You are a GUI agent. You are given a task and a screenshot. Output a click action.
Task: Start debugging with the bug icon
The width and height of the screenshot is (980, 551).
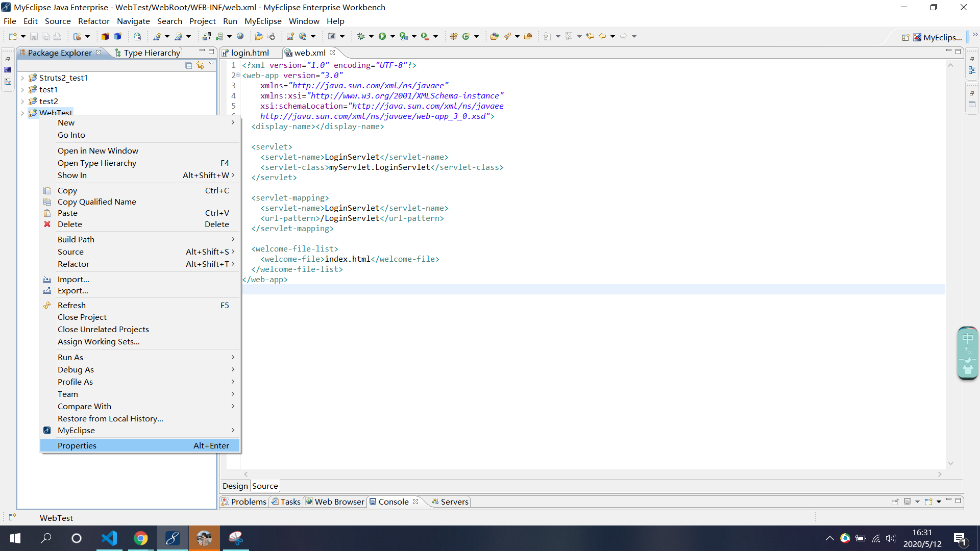click(361, 36)
